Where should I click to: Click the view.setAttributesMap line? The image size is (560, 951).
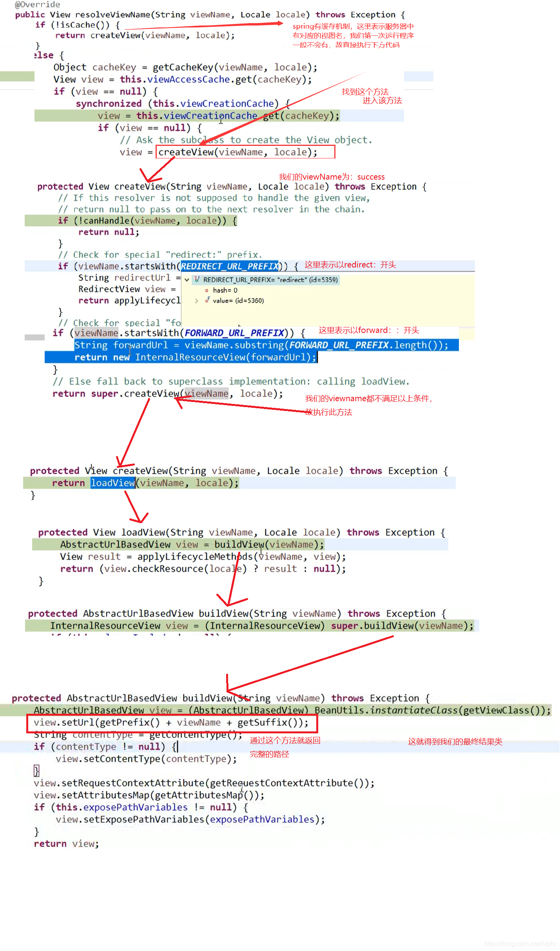coord(149,795)
